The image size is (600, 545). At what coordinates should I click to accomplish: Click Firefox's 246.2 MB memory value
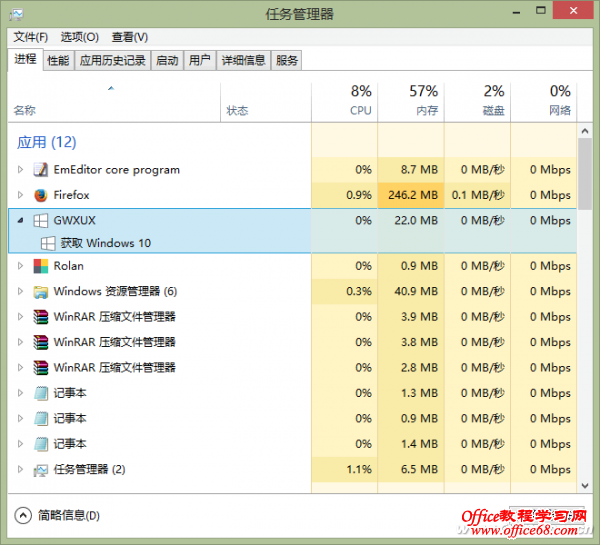point(413,195)
